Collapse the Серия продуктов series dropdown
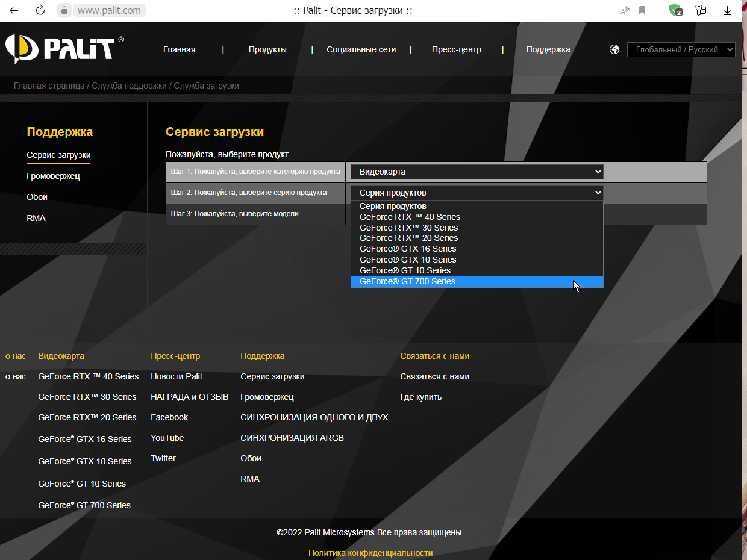747x560 pixels. point(477,193)
